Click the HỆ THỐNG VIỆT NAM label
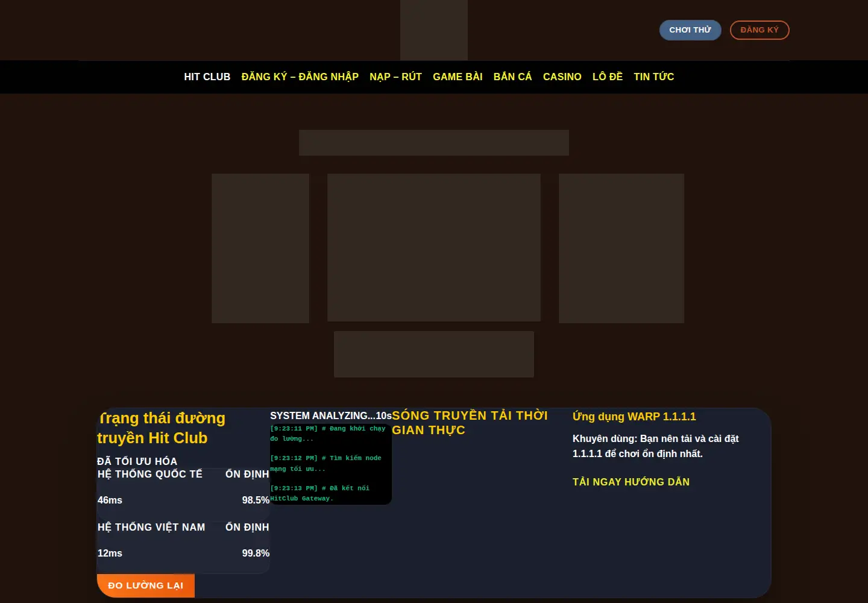 (x=151, y=527)
